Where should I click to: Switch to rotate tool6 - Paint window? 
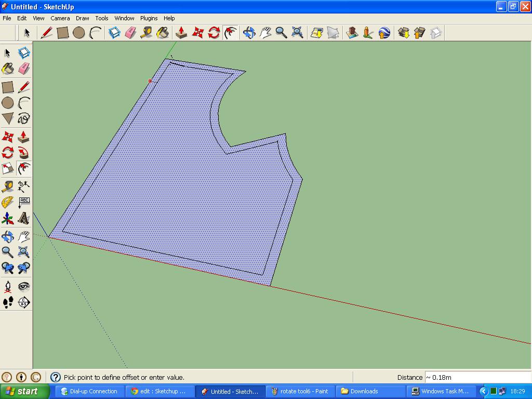(300, 391)
